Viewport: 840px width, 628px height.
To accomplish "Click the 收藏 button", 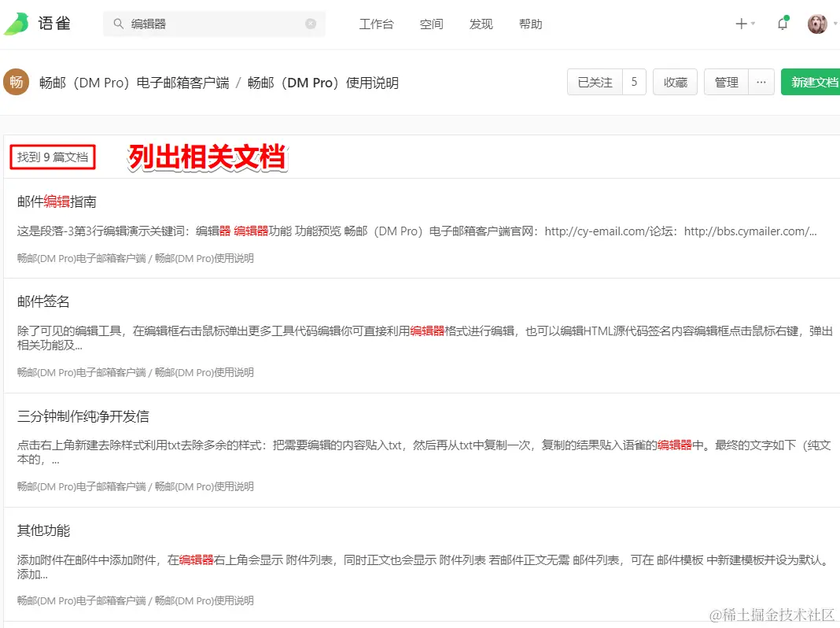I will [x=675, y=82].
